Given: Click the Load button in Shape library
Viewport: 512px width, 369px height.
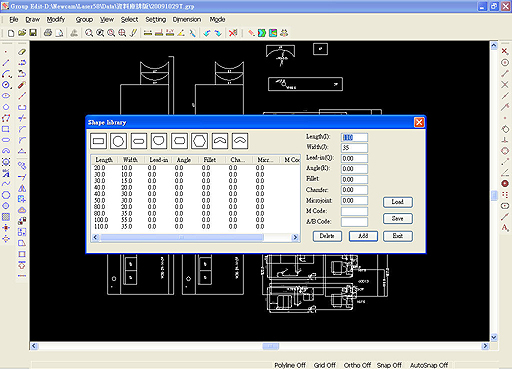Looking at the screenshot, I should tap(398, 202).
